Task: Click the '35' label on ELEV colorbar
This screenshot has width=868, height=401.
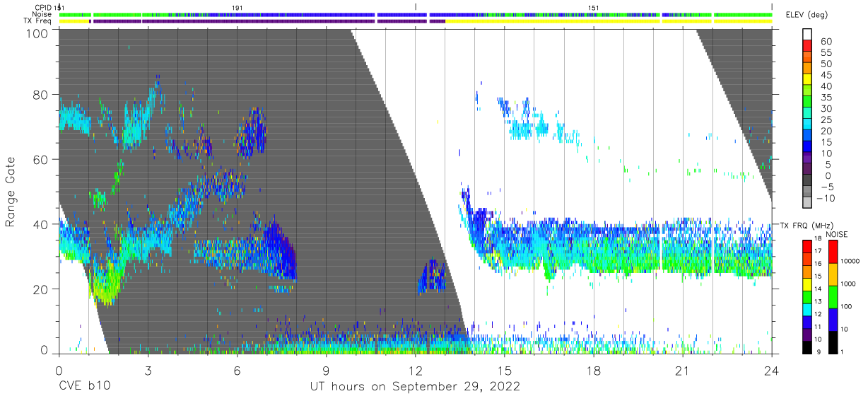Action: 825,98
